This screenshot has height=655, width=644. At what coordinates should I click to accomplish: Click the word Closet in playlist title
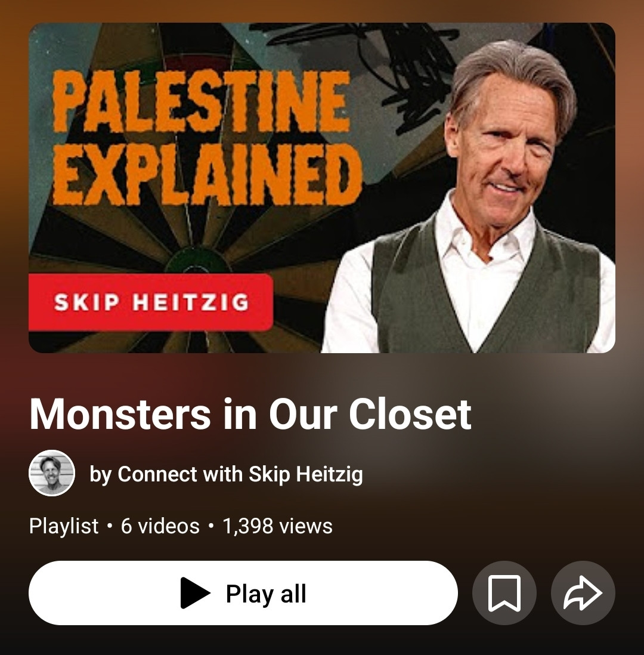pos(410,413)
